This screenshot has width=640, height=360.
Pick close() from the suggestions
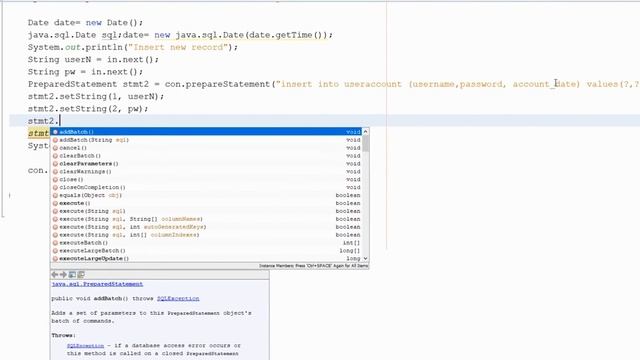click(x=206, y=180)
